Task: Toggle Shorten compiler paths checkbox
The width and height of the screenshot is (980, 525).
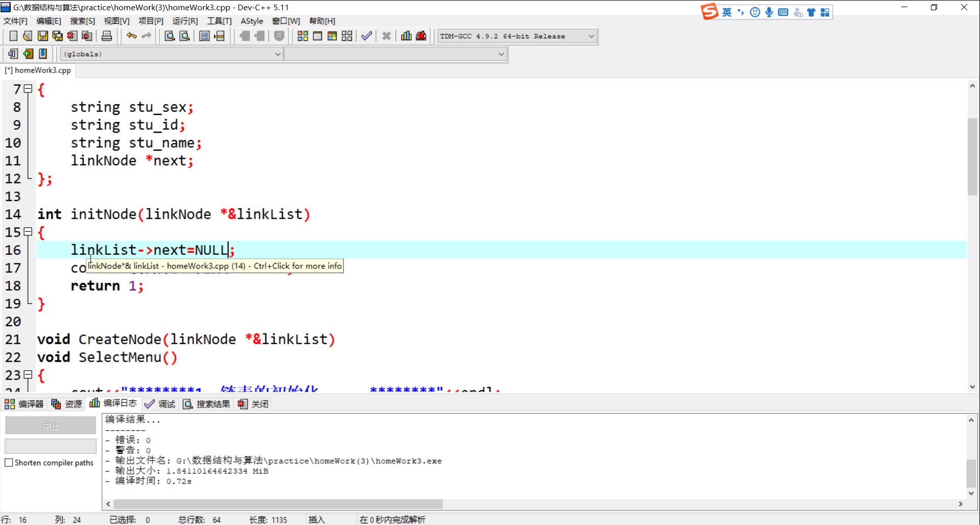Action: 9,462
